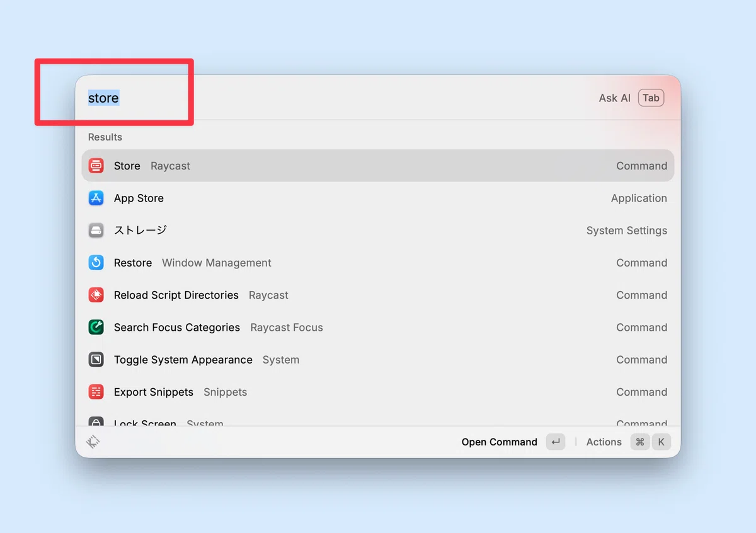This screenshot has width=756, height=533.
Task: Click the search field containing "store"
Action: [x=334, y=98]
